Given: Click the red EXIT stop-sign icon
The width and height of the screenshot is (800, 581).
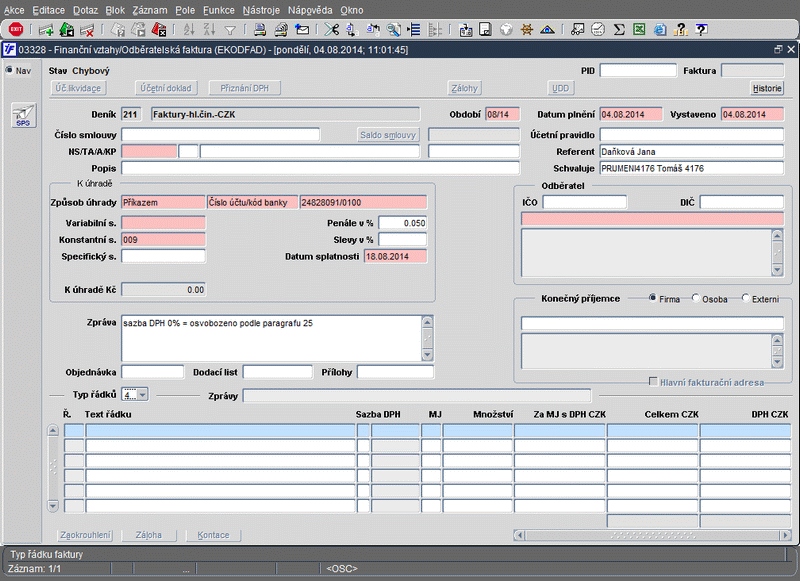Looking at the screenshot, I should (x=16, y=29).
